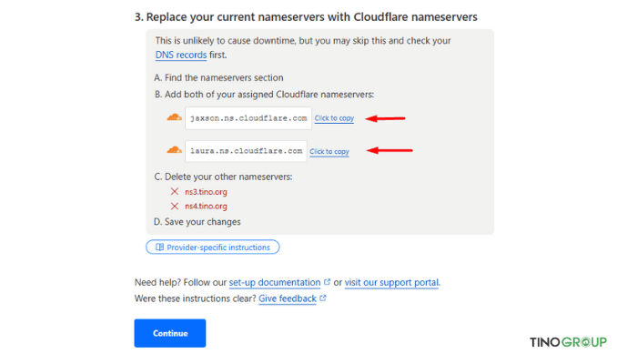Click the 'A. Find the nameservers section' line
Viewport: 637px width, 364px height.
218,77
